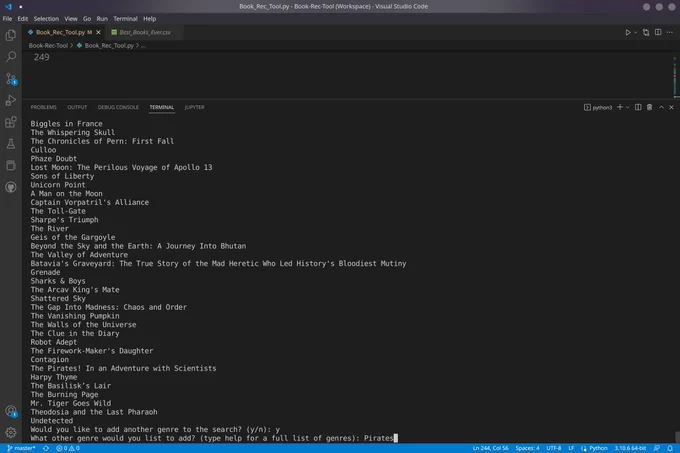Open the Extensions view

pyautogui.click(x=11, y=122)
